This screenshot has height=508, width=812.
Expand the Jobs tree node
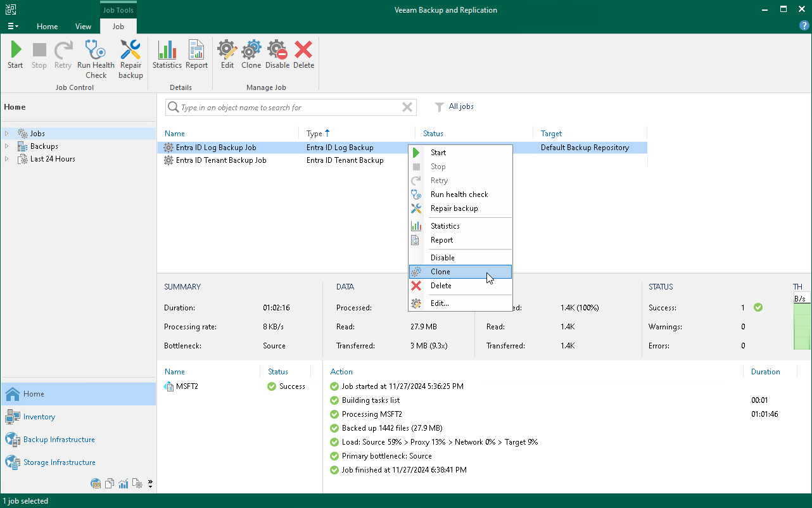pyautogui.click(x=8, y=134)
